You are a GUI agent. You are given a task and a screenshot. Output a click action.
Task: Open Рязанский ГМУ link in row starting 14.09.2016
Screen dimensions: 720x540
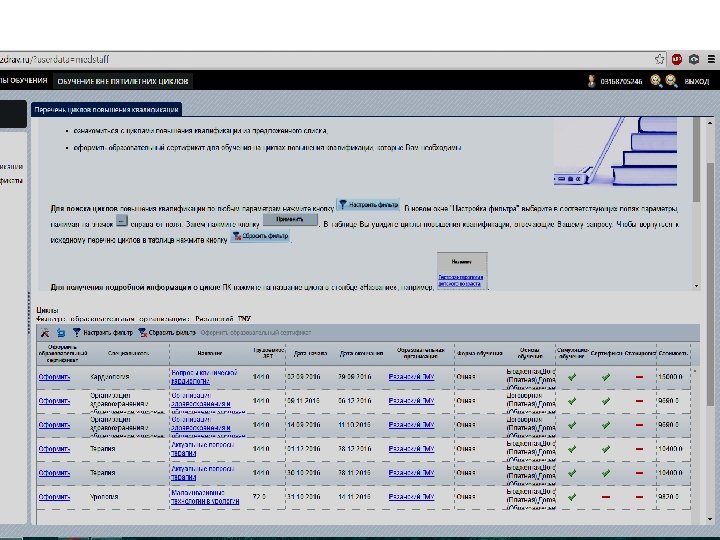point(411,425)
